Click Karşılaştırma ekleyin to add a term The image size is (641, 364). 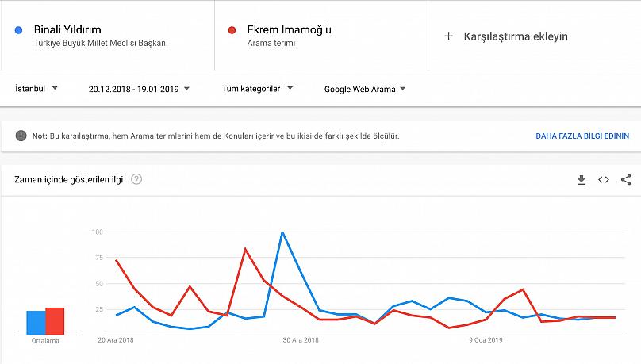tap(516, 36)
